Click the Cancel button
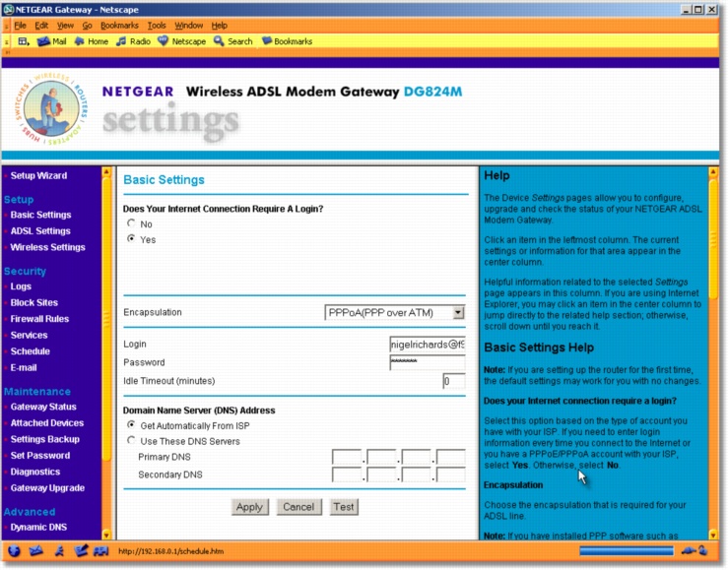The width and height of the screenshot is (728, 570). click(299, 507)
